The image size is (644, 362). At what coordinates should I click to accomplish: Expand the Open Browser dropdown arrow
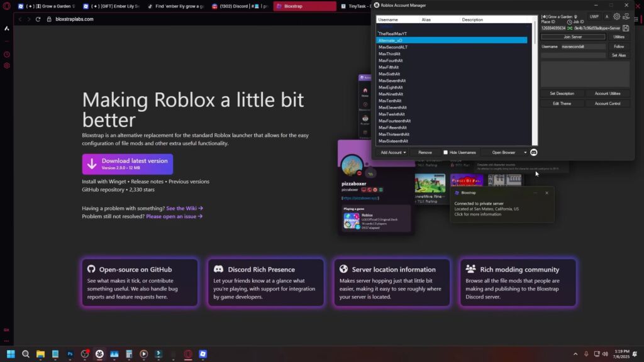pyautogui.click(x=525, y=152)
